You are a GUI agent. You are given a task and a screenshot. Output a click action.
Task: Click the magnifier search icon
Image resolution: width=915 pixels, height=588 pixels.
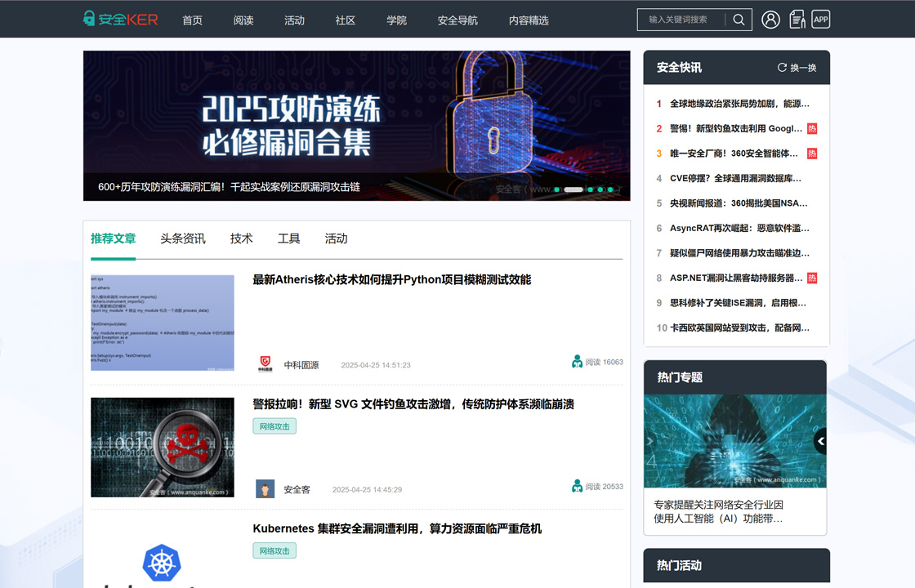[x=739, y=20]
